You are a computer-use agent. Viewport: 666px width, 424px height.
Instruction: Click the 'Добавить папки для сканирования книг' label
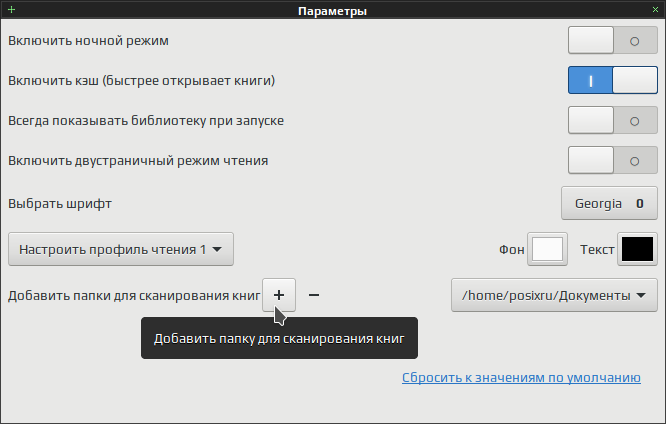(134, 295)
